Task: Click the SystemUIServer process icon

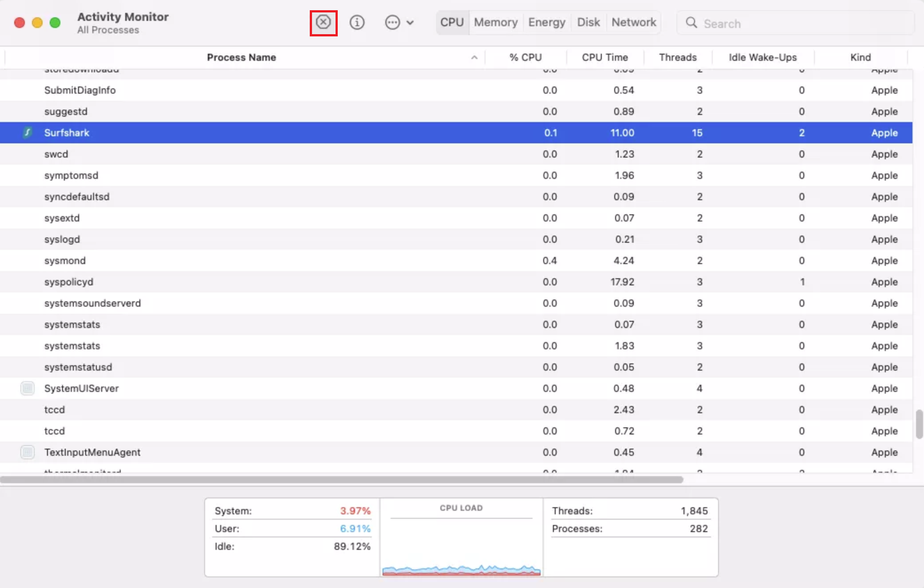Action: (x=28, y=388)
